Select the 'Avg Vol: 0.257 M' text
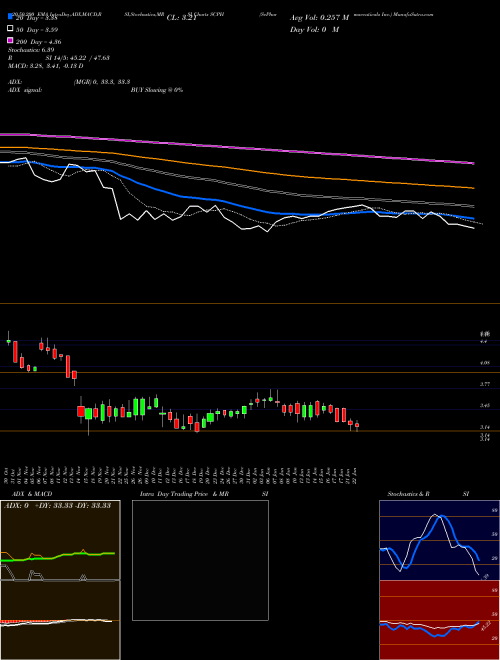The height and width of the screenshot is (660, 500). [319, 18]
